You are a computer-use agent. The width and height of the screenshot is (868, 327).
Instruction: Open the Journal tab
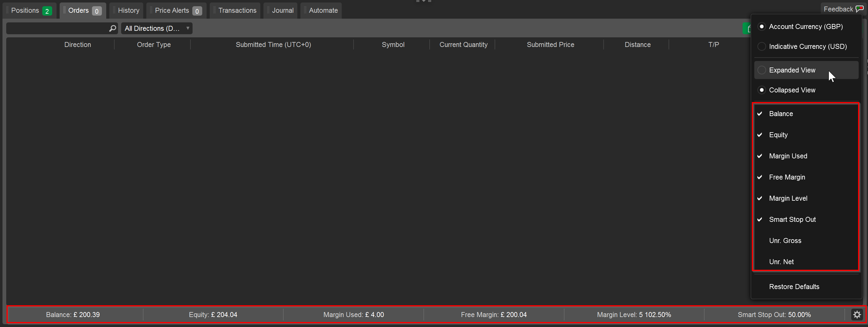click(x=280, y=11)
